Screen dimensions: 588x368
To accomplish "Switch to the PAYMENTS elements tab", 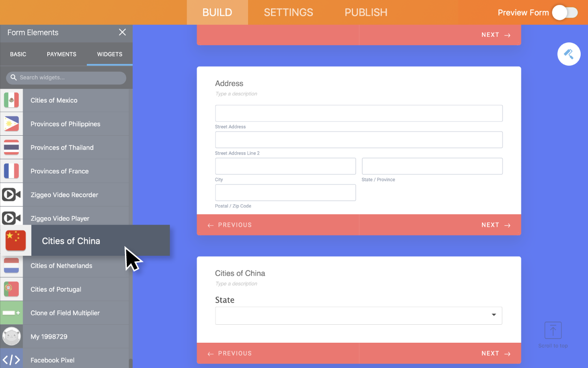I will pos(62,54).
